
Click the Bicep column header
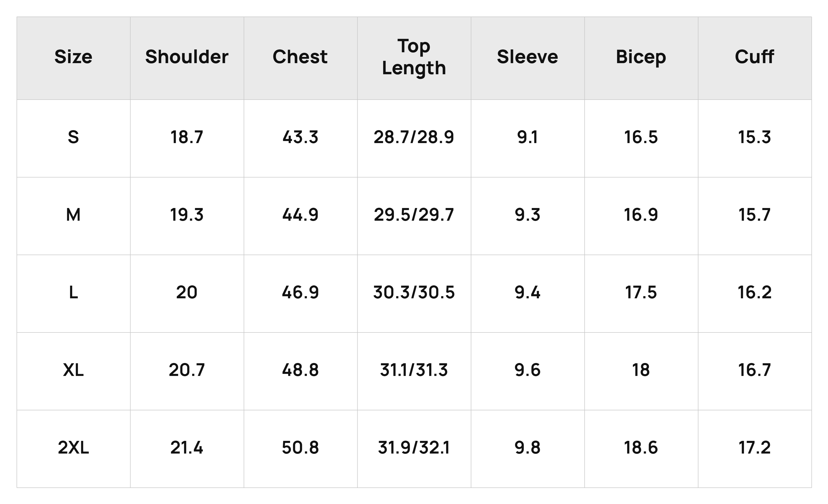(x=641, y=57)
